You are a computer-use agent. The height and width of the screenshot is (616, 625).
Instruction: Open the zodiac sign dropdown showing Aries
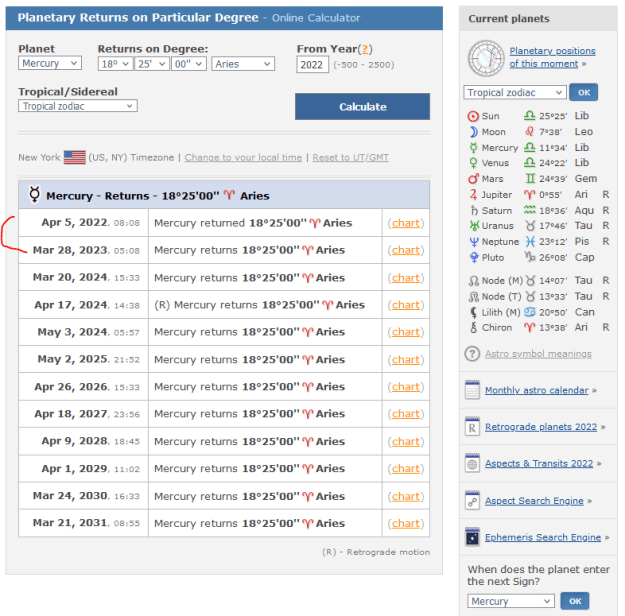click(x=243, y=64)
